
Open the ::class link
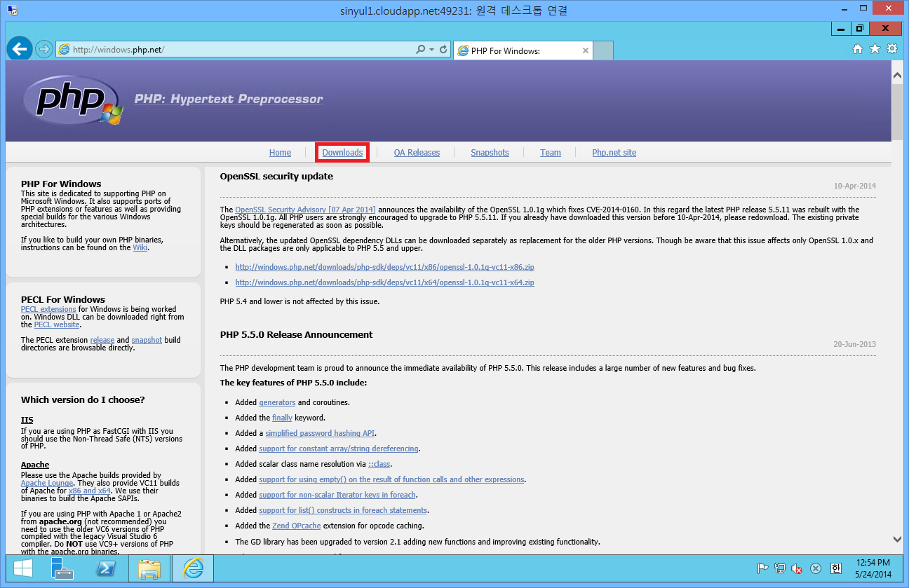coord(379,464)
